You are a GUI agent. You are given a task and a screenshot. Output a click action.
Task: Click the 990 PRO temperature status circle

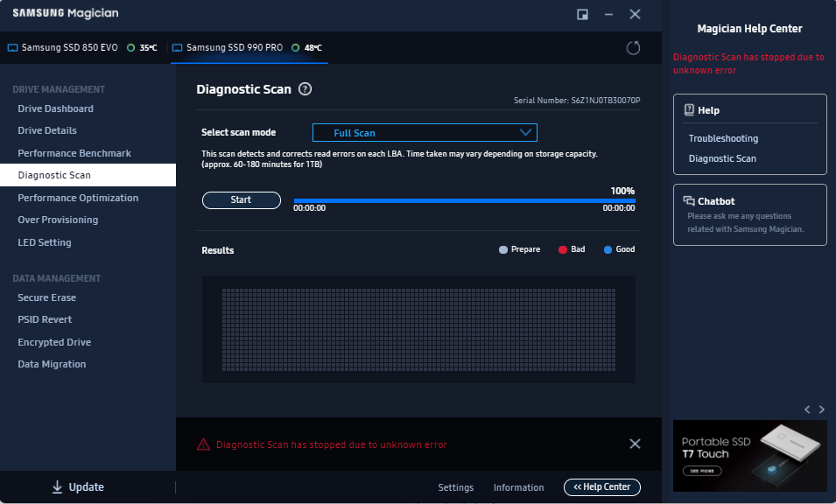click(x=295, y=48)
